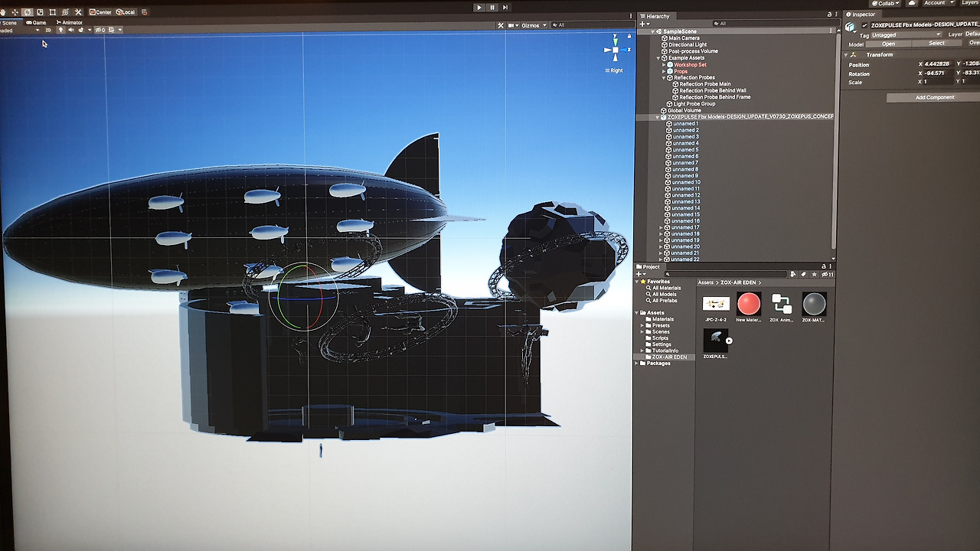Collapse the SampleScene tree

pyautogui.click(x=653, y=31)
